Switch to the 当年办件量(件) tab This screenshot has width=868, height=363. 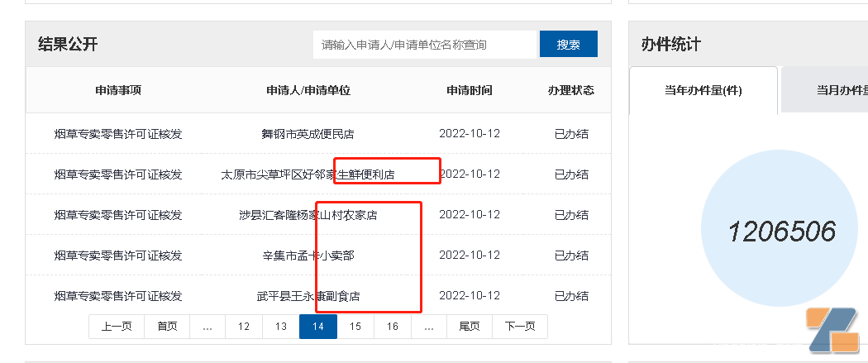click(x=703, y=90)
